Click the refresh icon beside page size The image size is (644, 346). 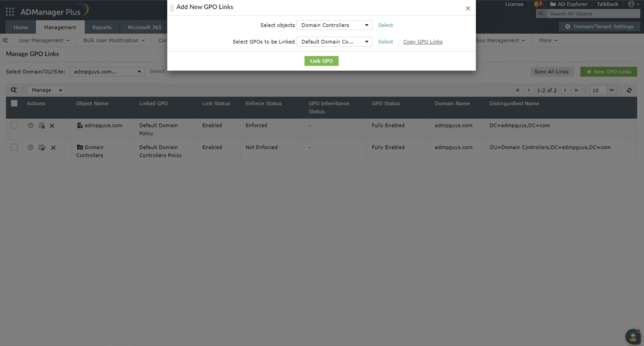click(629, 90)
